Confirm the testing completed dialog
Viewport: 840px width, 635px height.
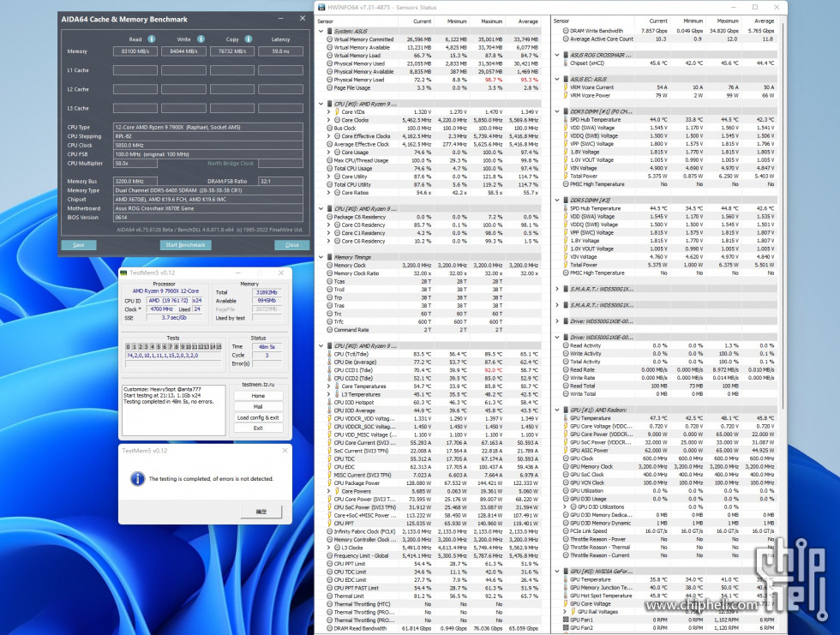[261, 512]
